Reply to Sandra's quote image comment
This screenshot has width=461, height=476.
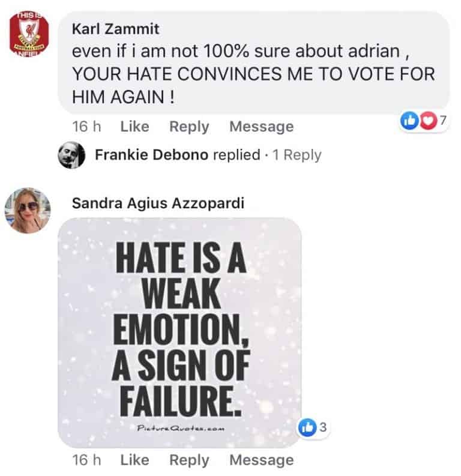click(x=189, y=460)
